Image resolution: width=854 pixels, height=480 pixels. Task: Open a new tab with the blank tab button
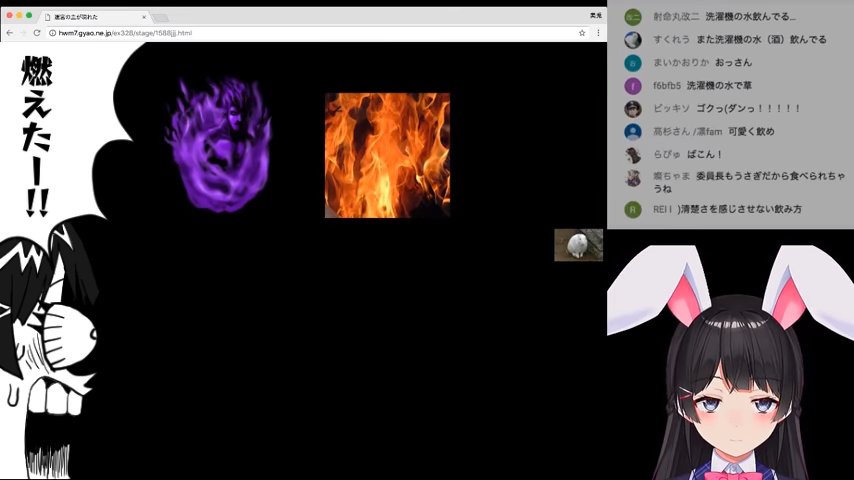160,18
